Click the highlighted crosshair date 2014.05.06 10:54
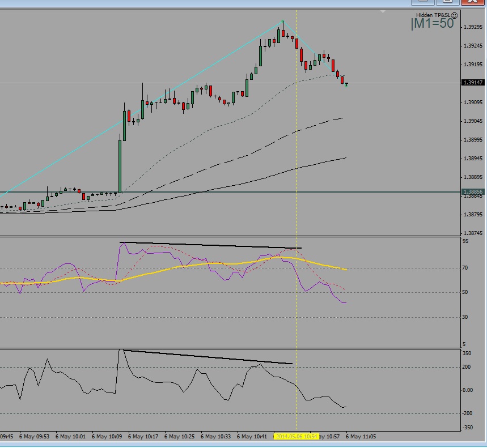Viewport: 487px width, 448px height. pyautogui.click(x=297, y=437)
